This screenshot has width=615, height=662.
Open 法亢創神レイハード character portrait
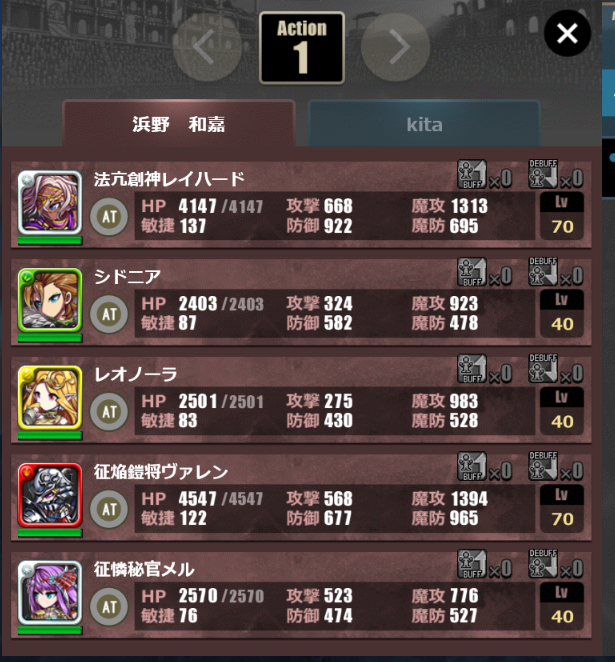[50, 203]
